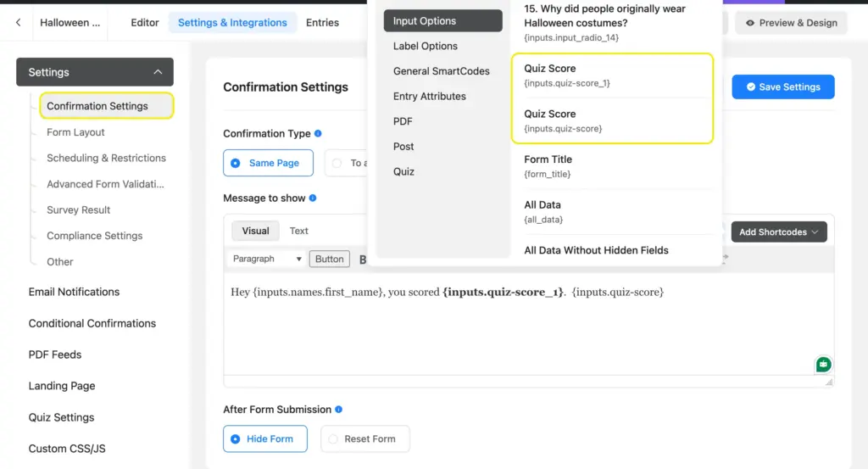Collapse the Settings sidebar section
868x469 pixels.
pyautogui.click(x=95, y=72)
